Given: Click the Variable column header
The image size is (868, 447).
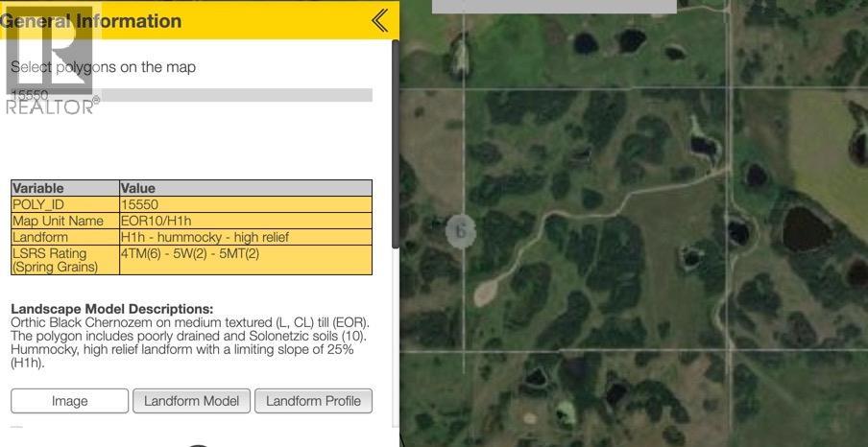Looking at the screenshot, I should point(64,188).
